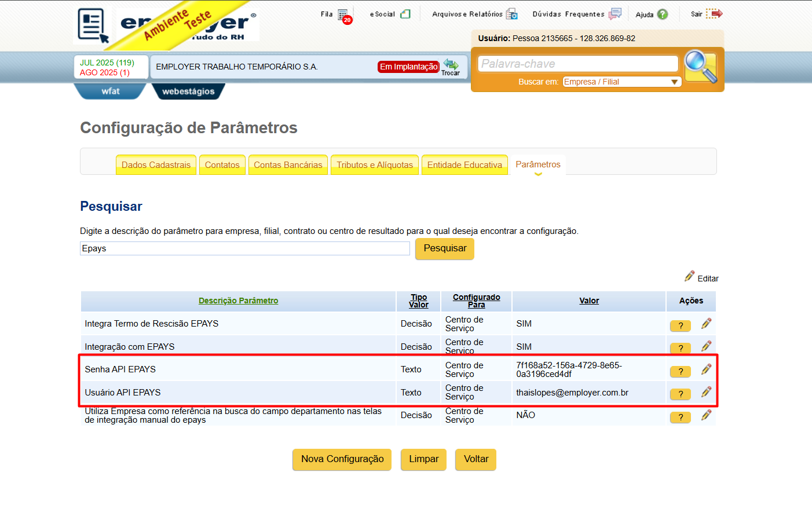
Task: Edit Integra Termo de Rescisão EPAYS parameter
Action: [706, 324]
